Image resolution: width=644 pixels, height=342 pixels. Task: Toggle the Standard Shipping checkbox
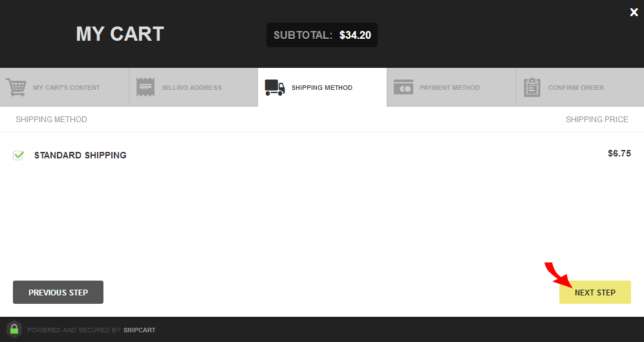click(x=19, y=155)
